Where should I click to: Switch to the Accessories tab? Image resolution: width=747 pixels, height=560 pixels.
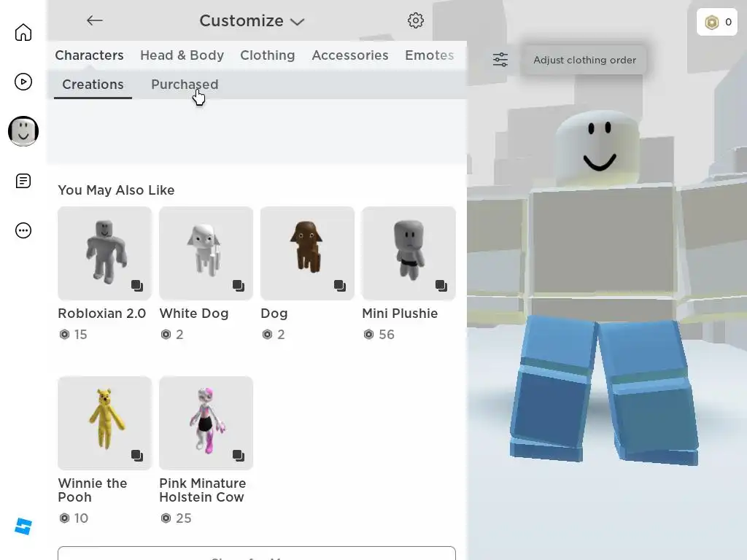point(349,55)
